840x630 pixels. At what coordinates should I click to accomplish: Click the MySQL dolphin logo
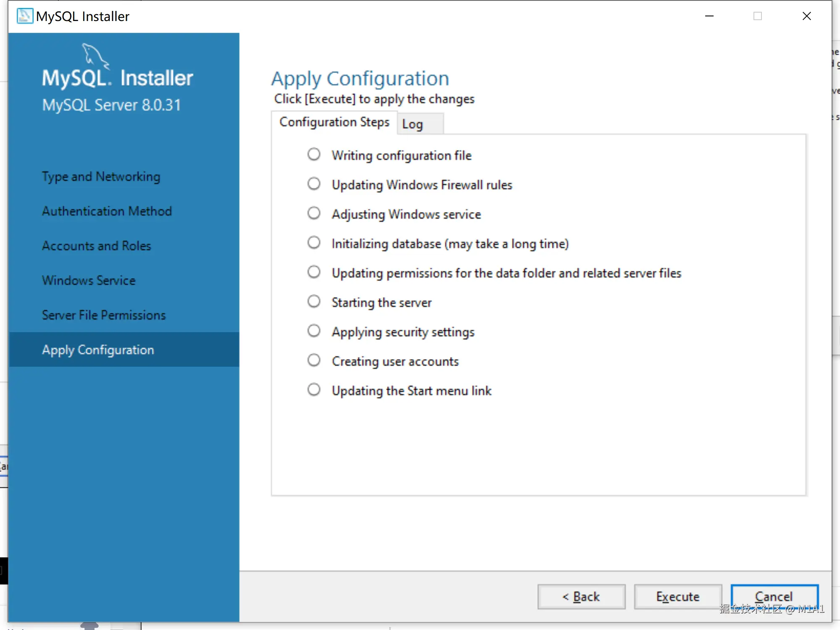(95, 56)
